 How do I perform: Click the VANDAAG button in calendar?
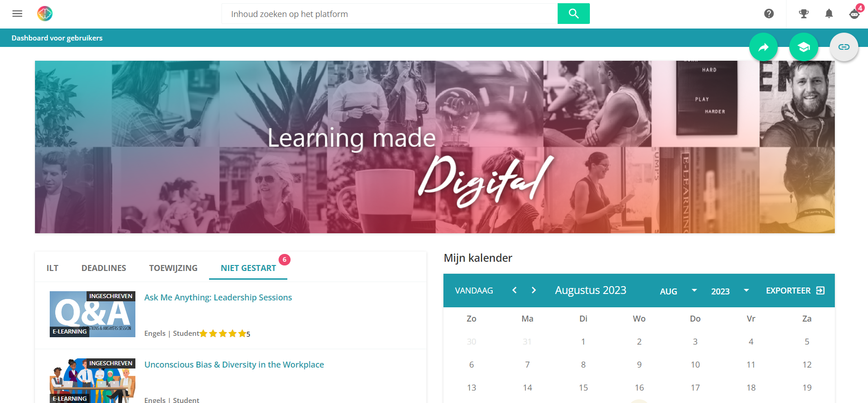pos(474,291)
